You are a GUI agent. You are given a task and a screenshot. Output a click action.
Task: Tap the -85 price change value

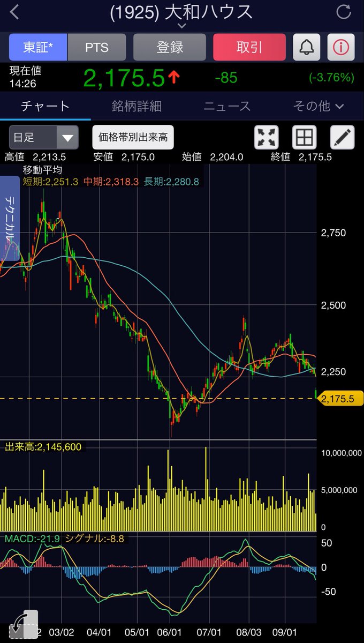(226, 78)
